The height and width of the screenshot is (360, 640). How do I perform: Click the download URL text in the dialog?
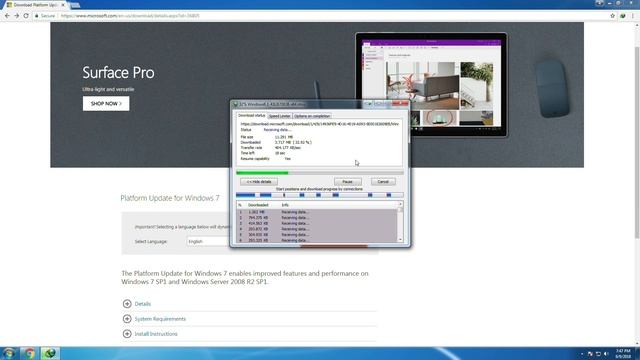pos(320,124)
